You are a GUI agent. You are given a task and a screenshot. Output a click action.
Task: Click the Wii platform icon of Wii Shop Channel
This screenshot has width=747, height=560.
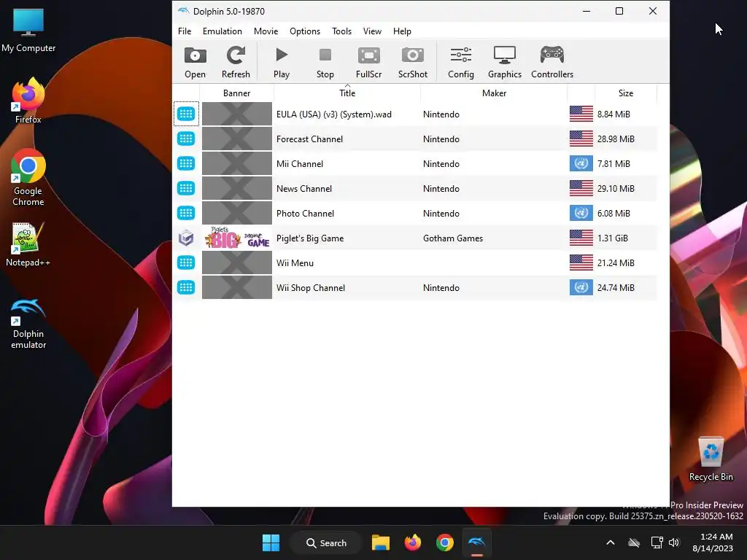click(x=186, y=287)
